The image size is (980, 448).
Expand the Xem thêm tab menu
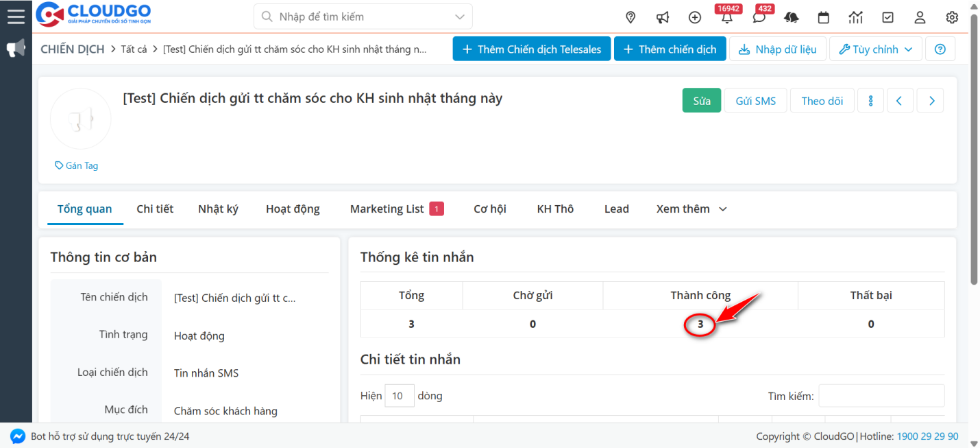click(x=691, y=209)
